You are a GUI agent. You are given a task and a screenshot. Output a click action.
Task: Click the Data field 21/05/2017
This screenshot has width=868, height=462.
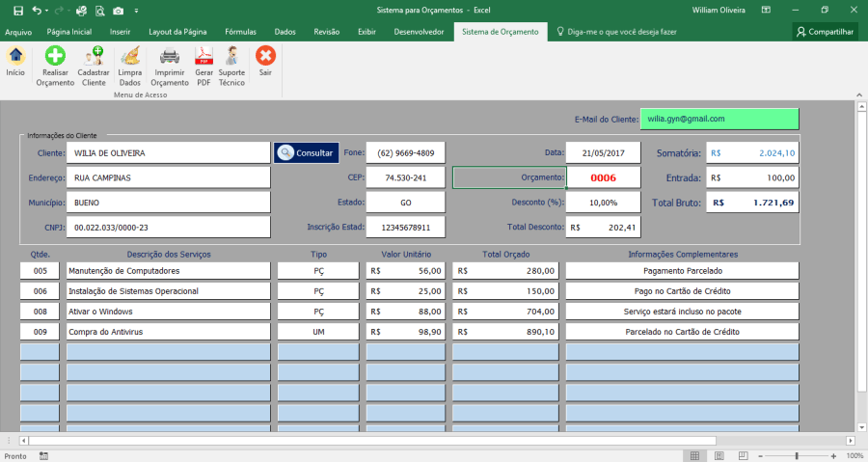(604, 152)
